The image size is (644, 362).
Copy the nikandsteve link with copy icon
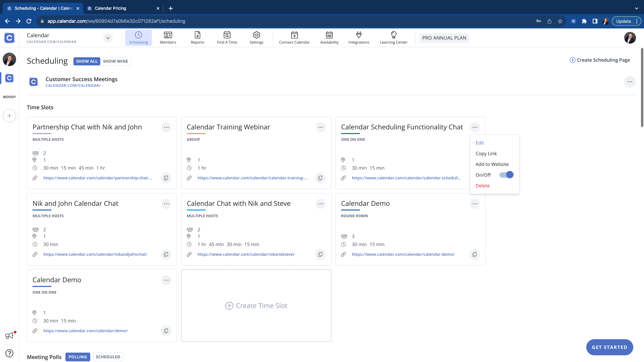[x=320, y=254]
